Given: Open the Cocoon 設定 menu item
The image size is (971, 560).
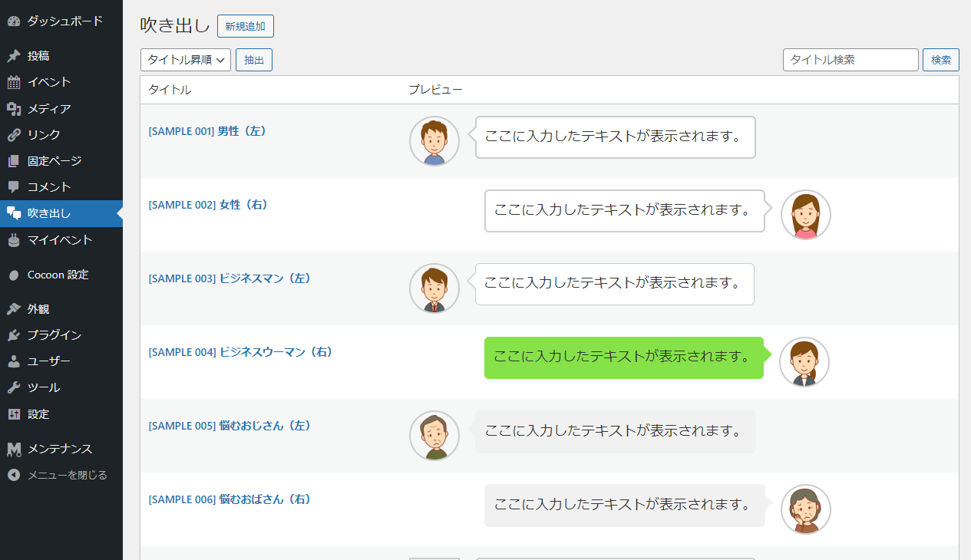Looking at the screenshot, I should [x=58, y=275].
